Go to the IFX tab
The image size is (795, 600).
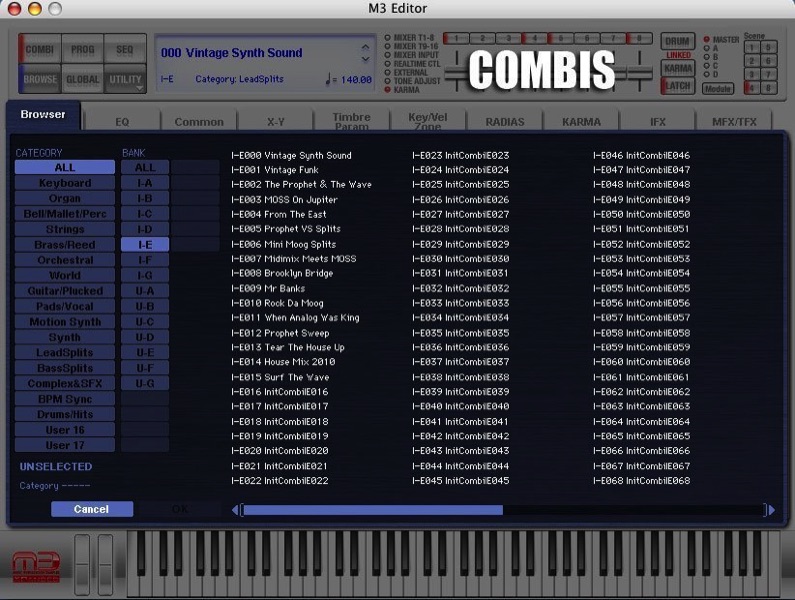(658, 122)
